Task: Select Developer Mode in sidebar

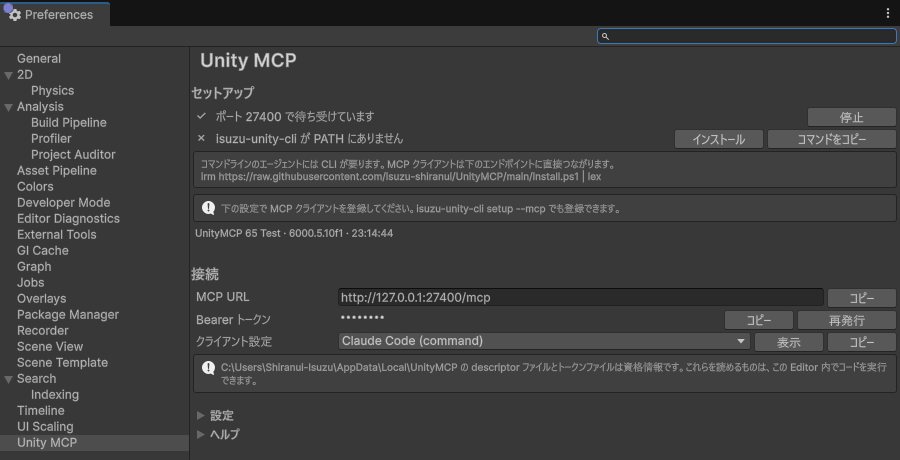Action: point(63,203)
